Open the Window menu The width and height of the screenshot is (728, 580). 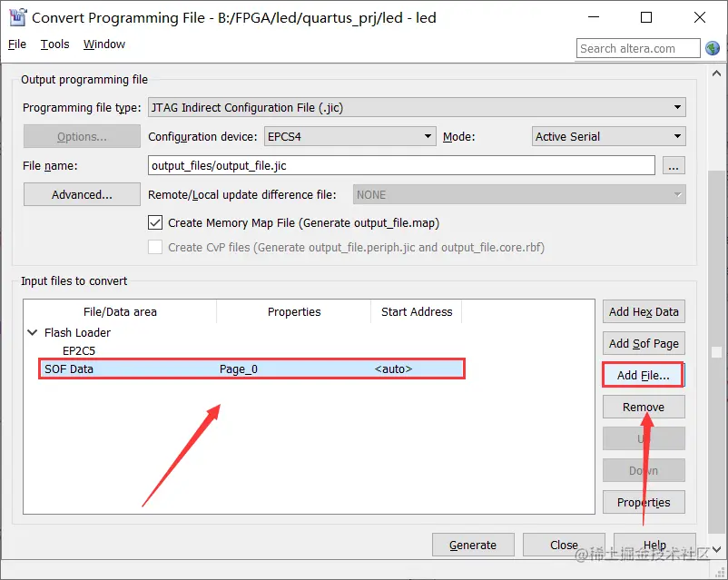pyautogui.click(x=104, y=44)
